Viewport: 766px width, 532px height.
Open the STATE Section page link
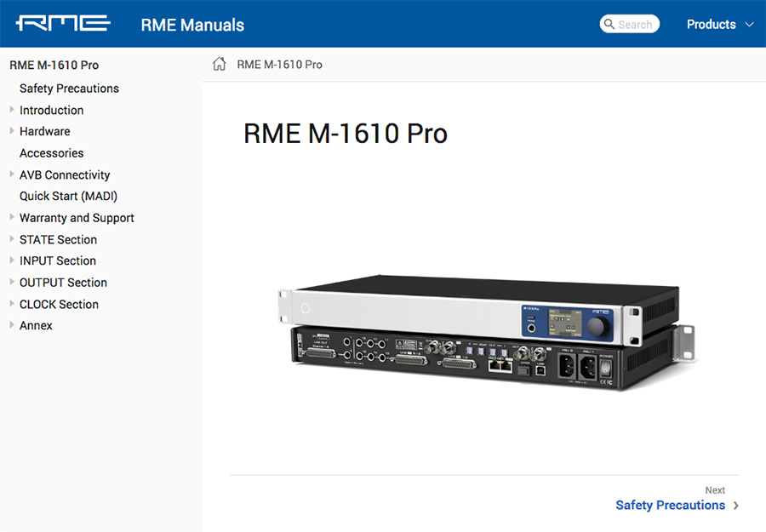point(58,240)
